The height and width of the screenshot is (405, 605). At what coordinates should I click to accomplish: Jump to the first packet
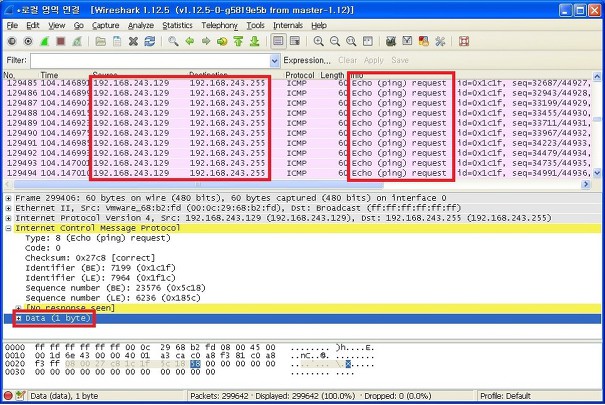238,41
